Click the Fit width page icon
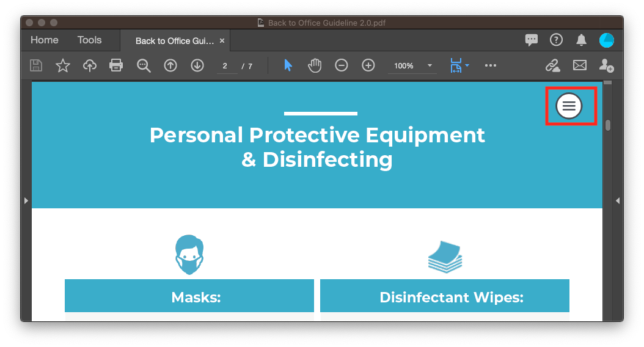 (x=456, y=66)
